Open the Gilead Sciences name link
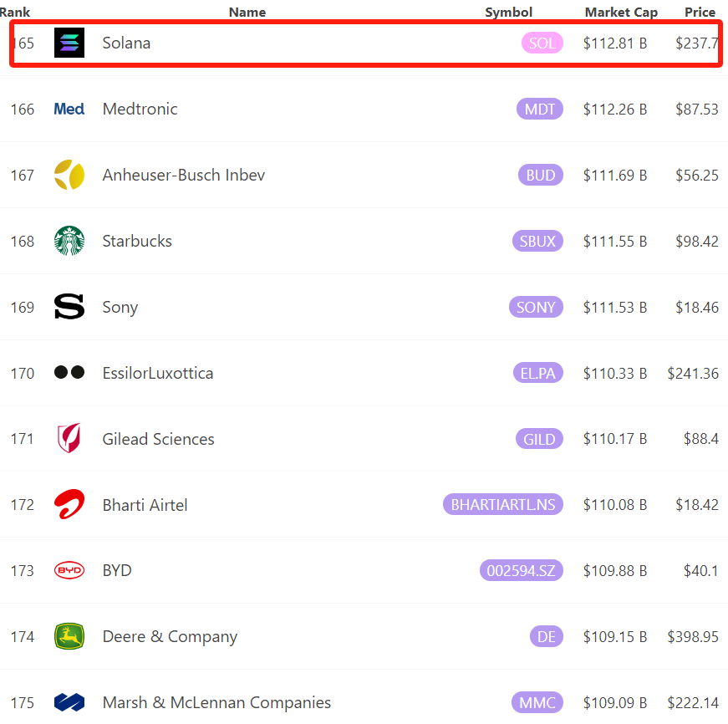 [x=158, y=439]
